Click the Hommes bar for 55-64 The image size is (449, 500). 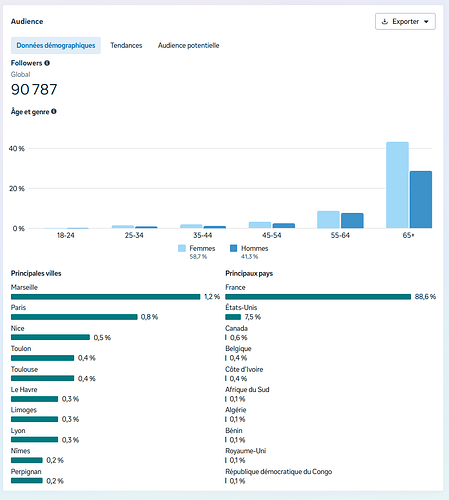tap(352, 221)
